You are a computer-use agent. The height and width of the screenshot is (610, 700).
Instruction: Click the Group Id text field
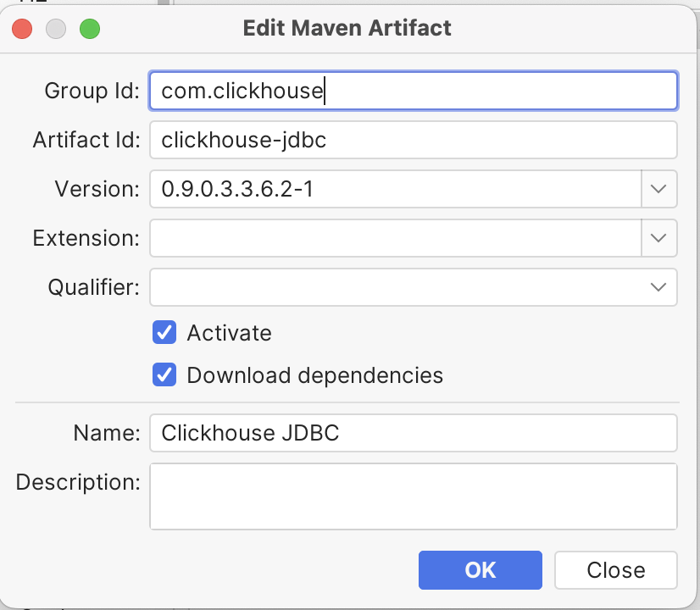413,91
